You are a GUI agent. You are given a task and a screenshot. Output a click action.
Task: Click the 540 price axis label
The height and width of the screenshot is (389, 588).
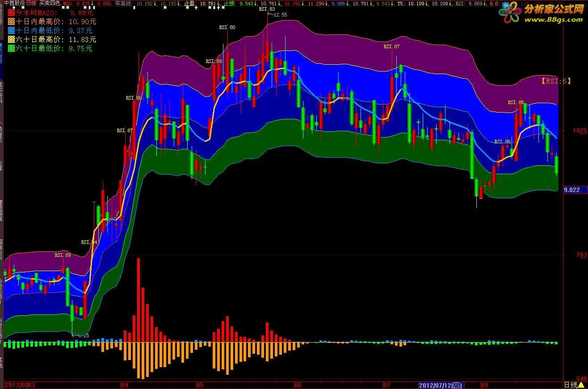click(581, 379)
